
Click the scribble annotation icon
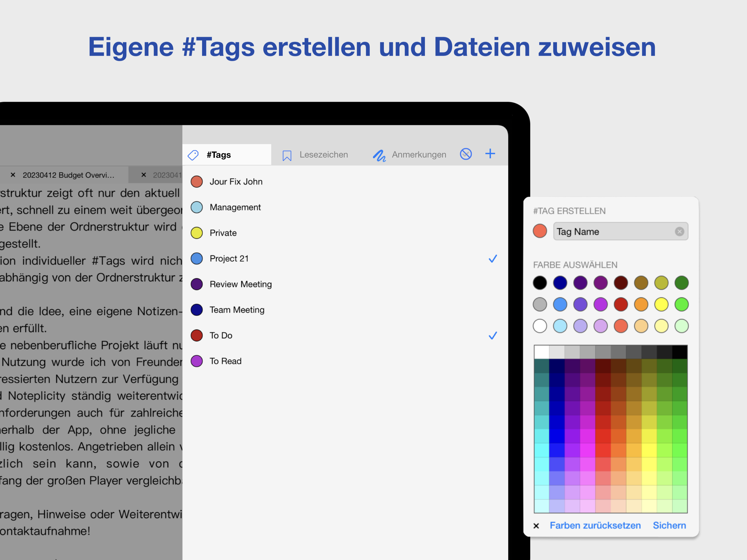click(x=379, y=155)
